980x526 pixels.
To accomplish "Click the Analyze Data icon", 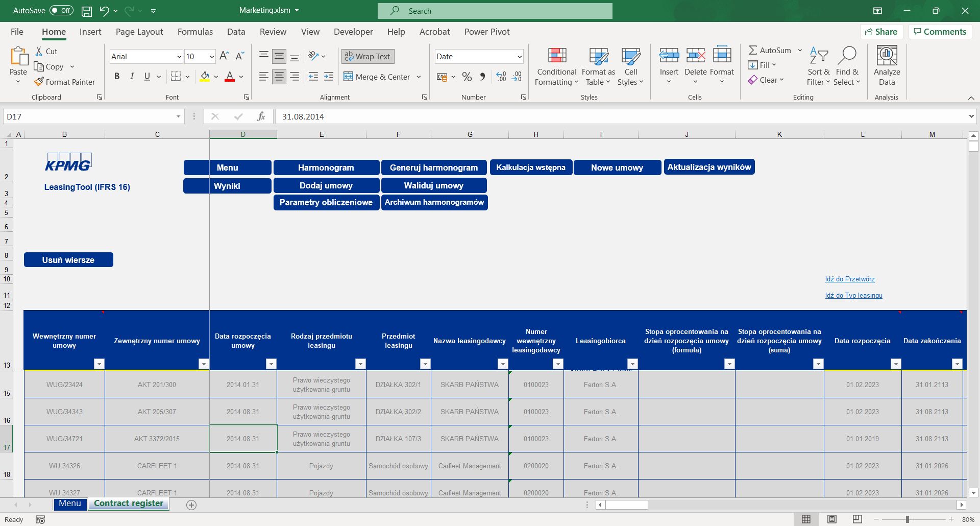I will pos(887,56).
